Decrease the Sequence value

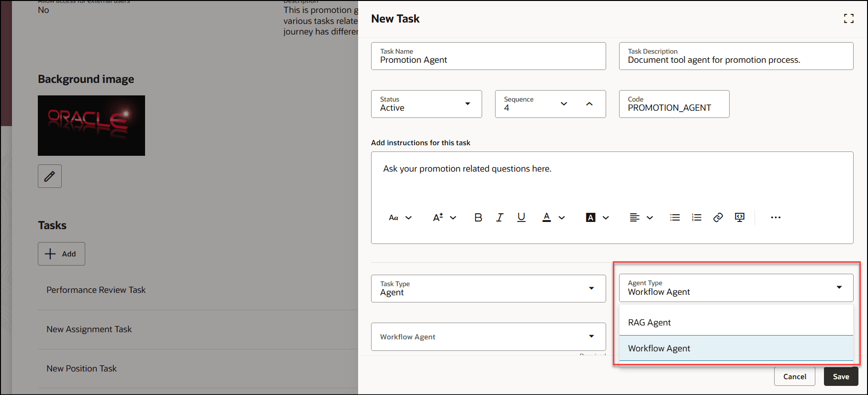tap(564, 104)
